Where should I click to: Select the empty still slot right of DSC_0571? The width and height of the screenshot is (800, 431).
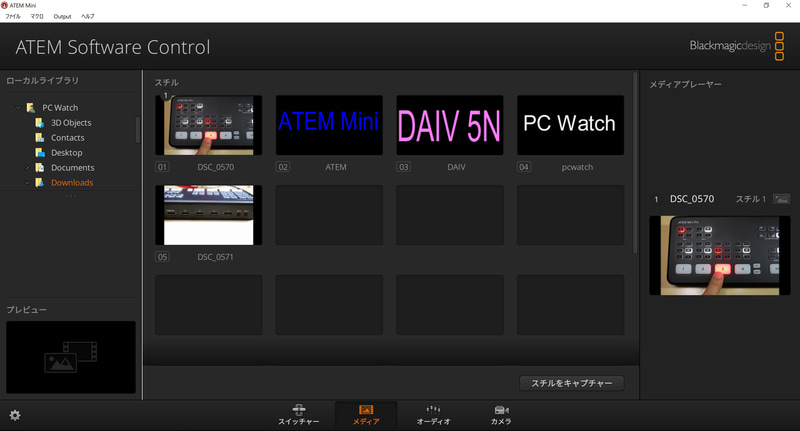tap(329, 215)
